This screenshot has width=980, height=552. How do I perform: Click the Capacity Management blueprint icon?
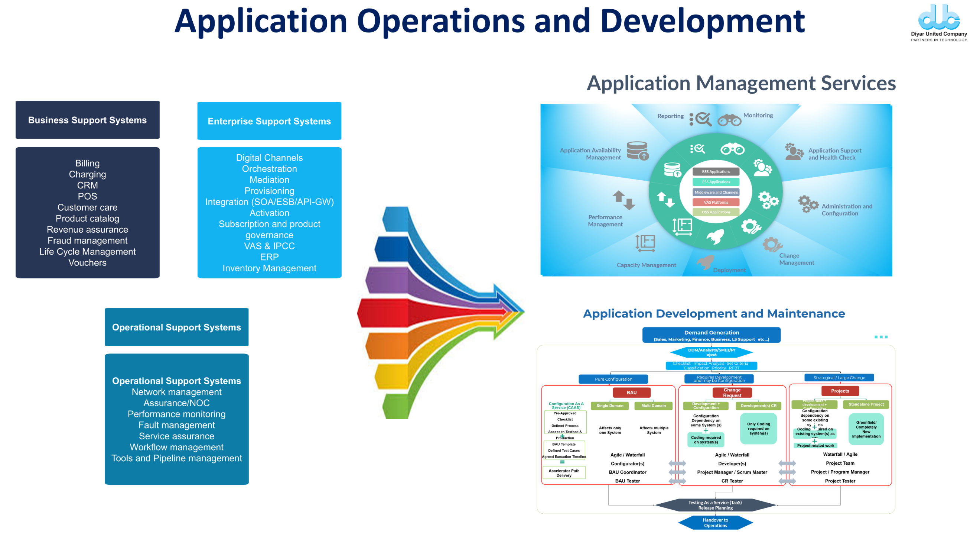pyautogui.click(x=645, y=243)
